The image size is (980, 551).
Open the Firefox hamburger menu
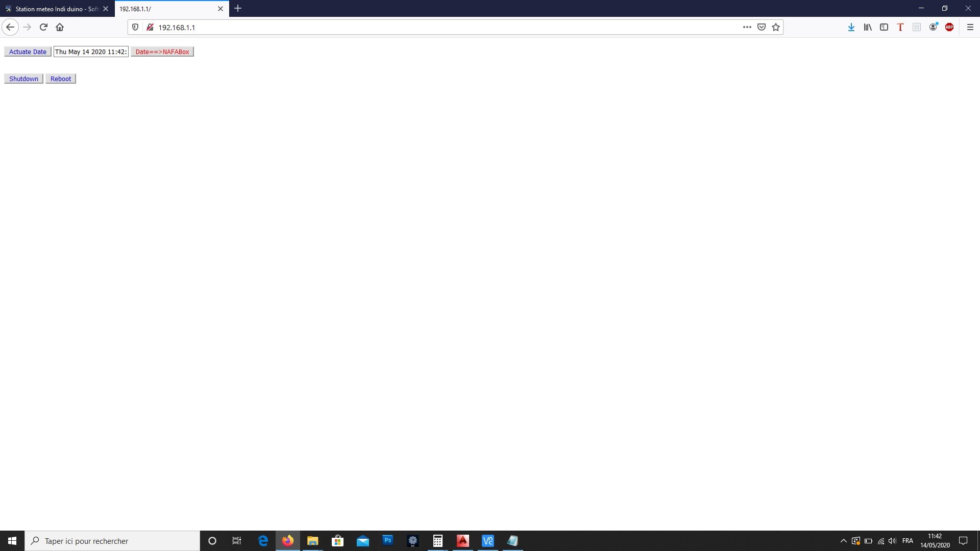[970, 28]
